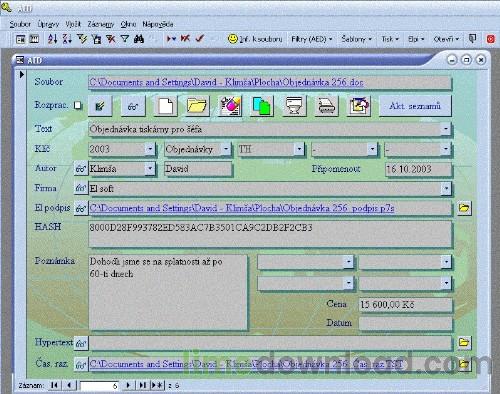Apply filter funnel icon
Image resolution: width=500 pixels, height=394 pixels.
[125, 39]
